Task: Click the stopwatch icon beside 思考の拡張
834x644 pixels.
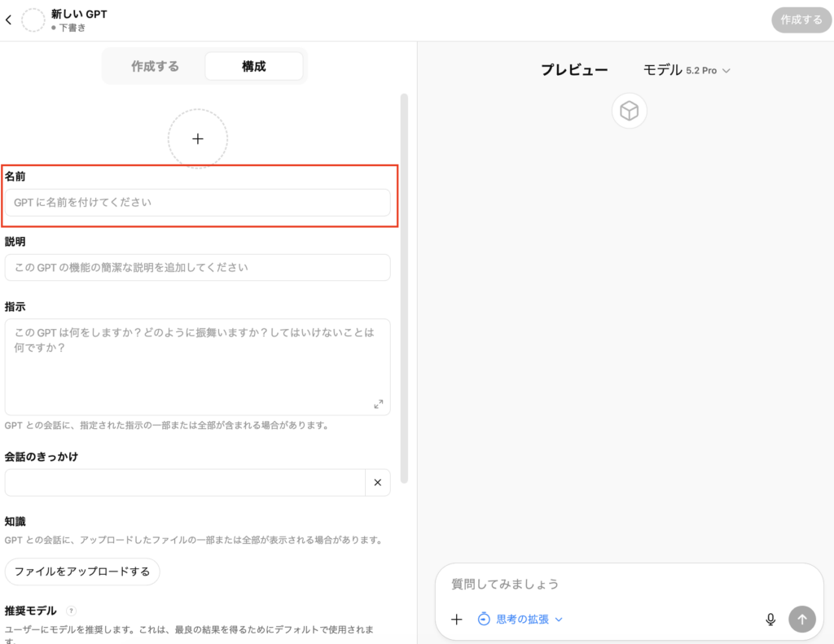Action: 484,620
